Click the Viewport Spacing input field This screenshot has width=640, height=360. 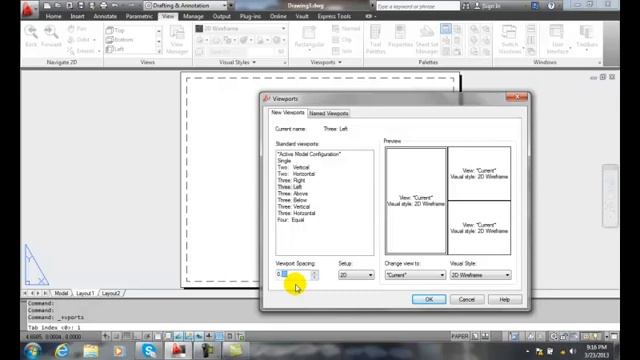[x=293, y=275]
